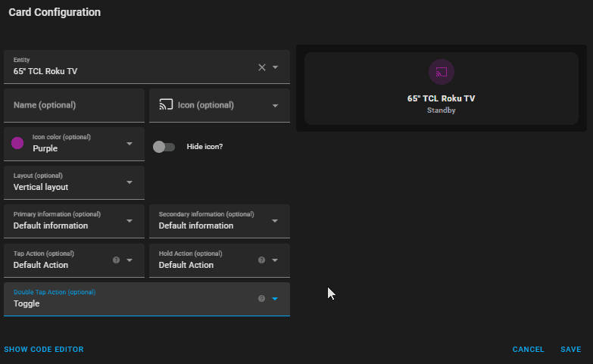
Task: Open the Tap Action dropdown arrow
Action: (x=130, y=260)
